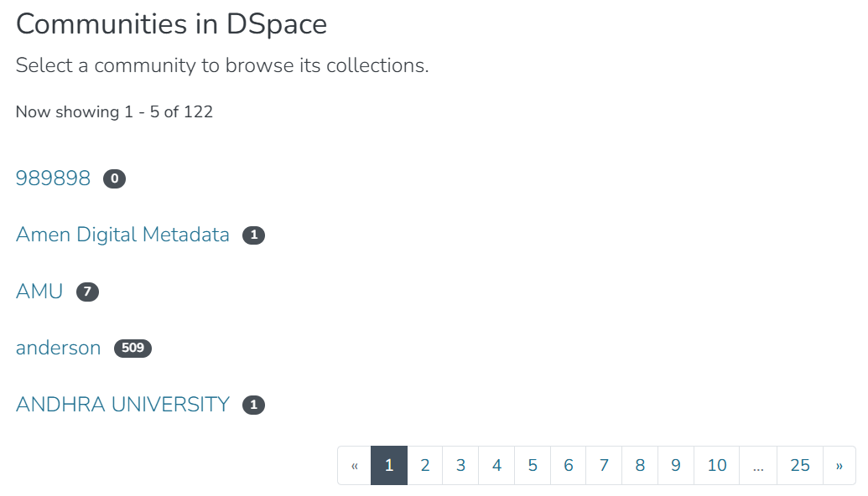Go to page 2 of communities
868x496 pixels.
click(424, 465)
